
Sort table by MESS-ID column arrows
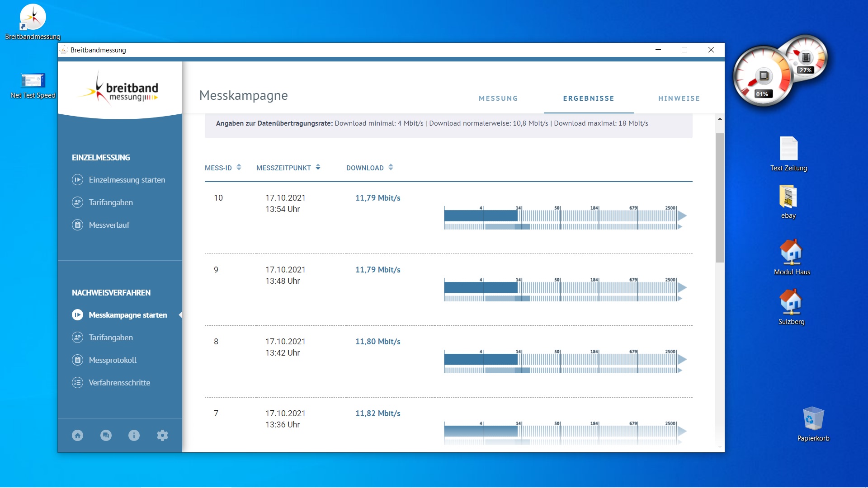[x=239, y=168]
